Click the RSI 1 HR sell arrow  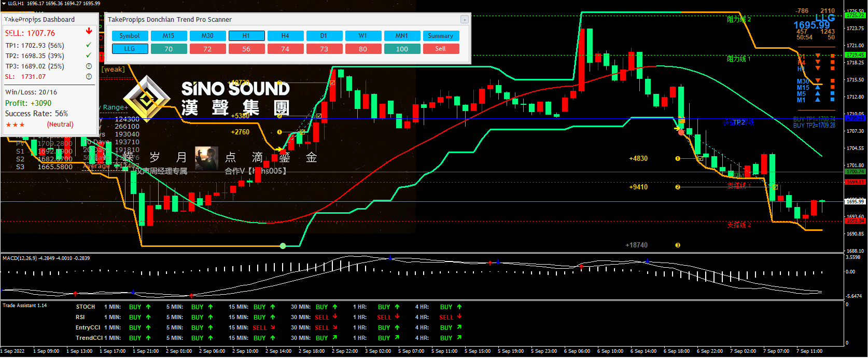(397, 316)
